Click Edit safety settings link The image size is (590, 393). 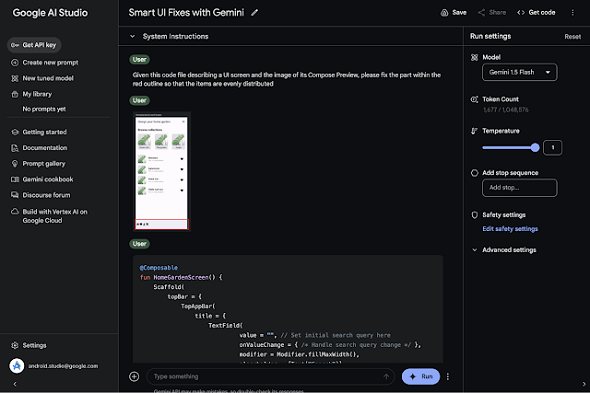[510, 229]
